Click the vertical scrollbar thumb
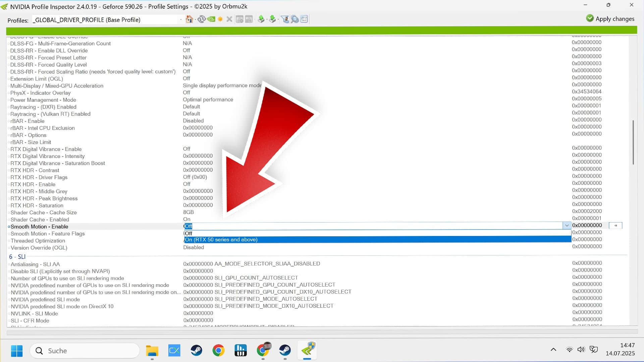Viewport: 644px width, 362px height. (633, 142)
